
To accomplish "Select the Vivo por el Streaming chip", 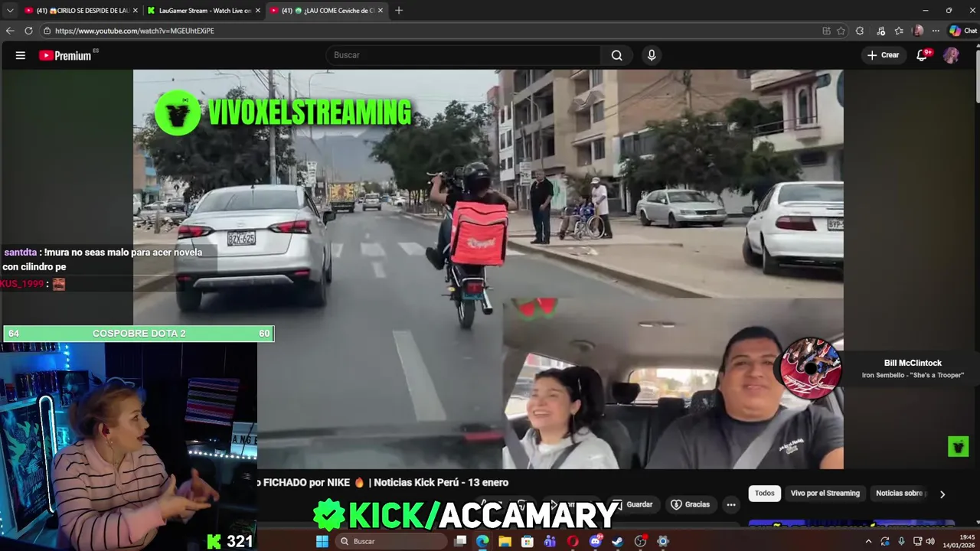I will point(825,494).
